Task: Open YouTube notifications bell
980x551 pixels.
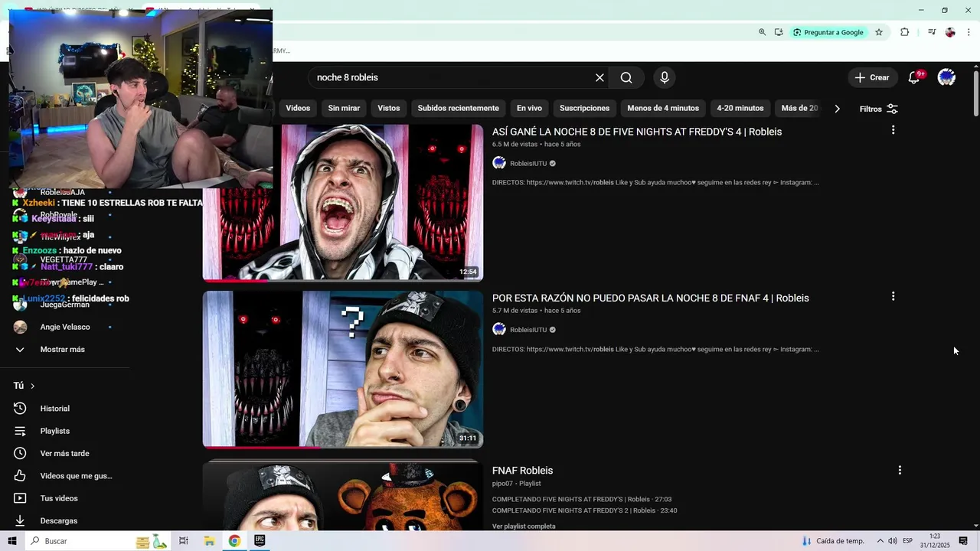Action: (x=914, y=77)
